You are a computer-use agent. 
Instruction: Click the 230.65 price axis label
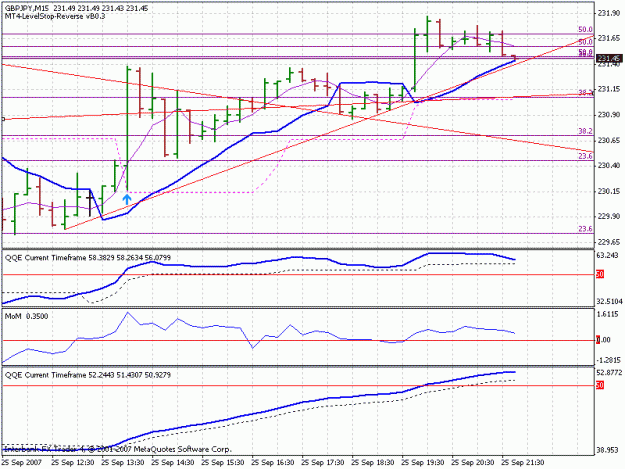click(609, 140)
